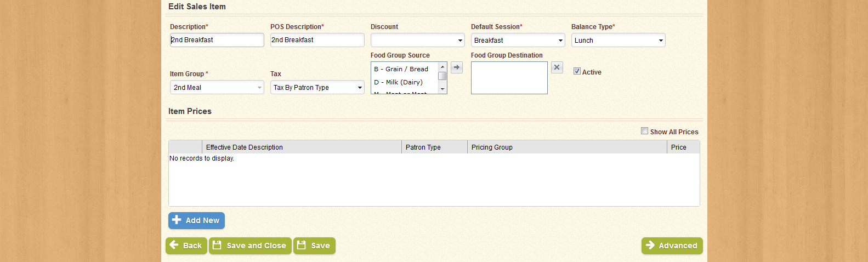Uncheck the Active checkbox
This screenshot has width=868, height=262.
coord(577,71)
